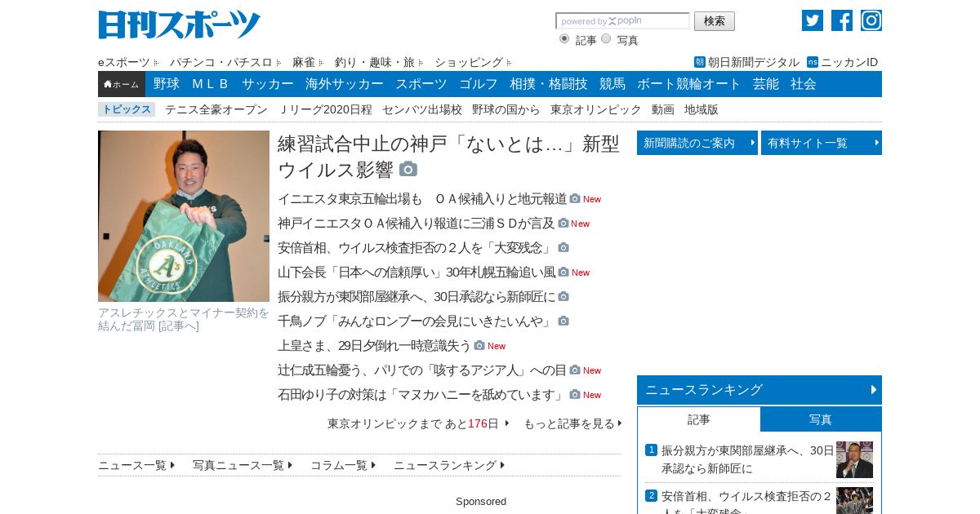Open 練習試合中止の神戸 main headline
The image size is (980, 514).
pyautogui.click(x=448, y=157)
